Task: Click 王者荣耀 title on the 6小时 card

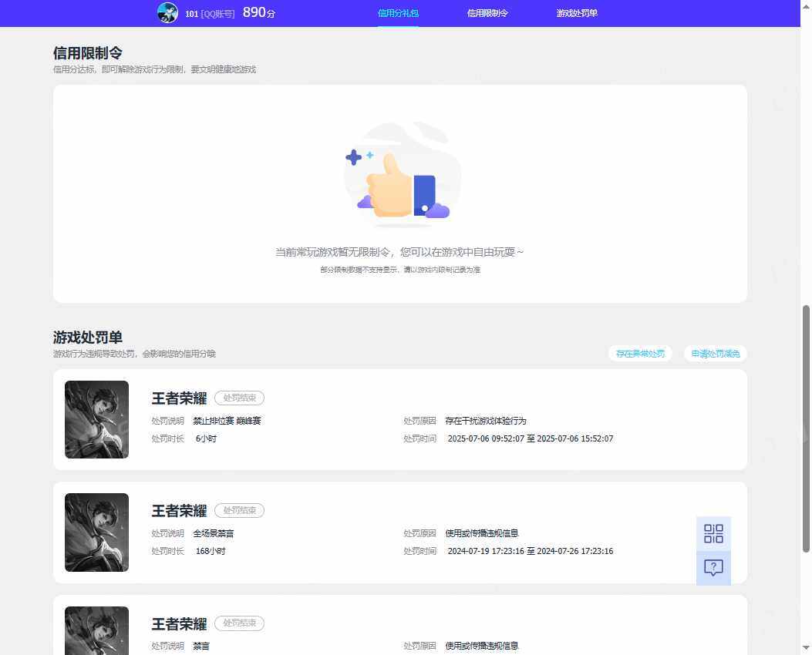Action: [179, 398]
